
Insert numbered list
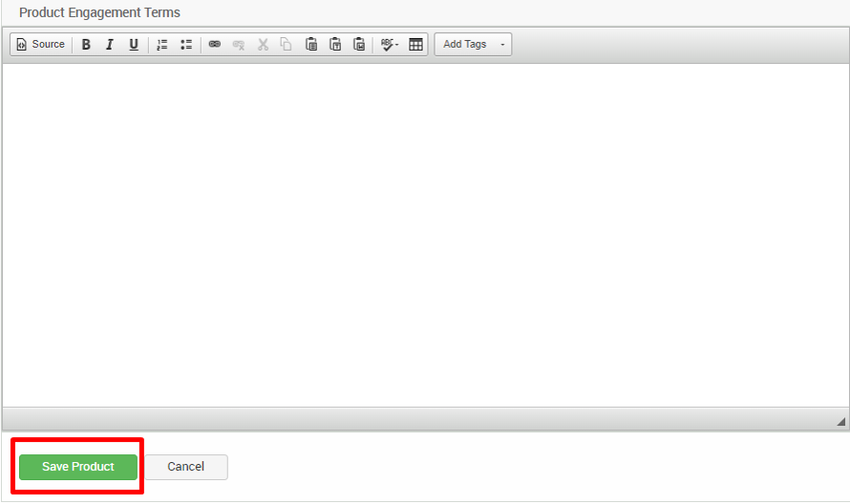[162, 45]
